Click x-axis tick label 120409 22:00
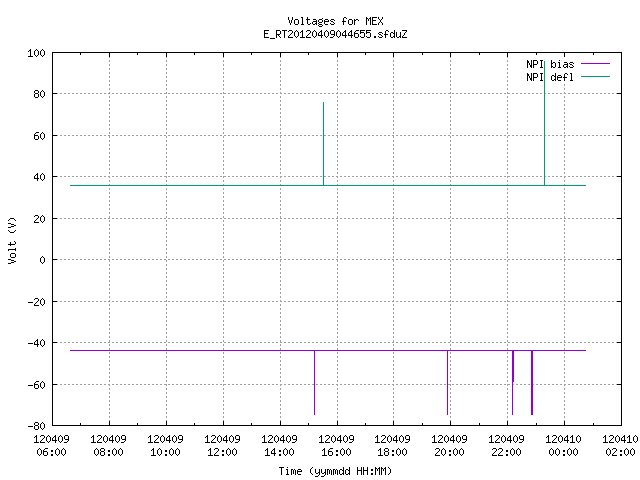 (x=507, y=446)
